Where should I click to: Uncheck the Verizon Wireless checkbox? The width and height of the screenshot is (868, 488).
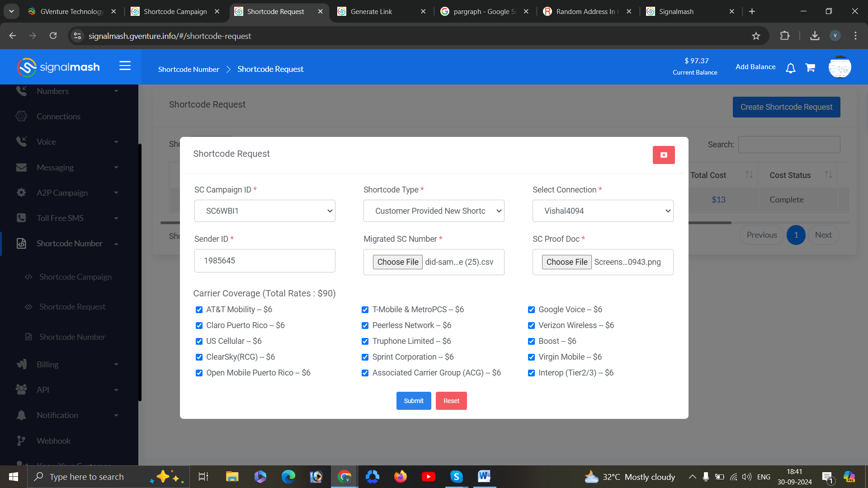click(531, 325)
